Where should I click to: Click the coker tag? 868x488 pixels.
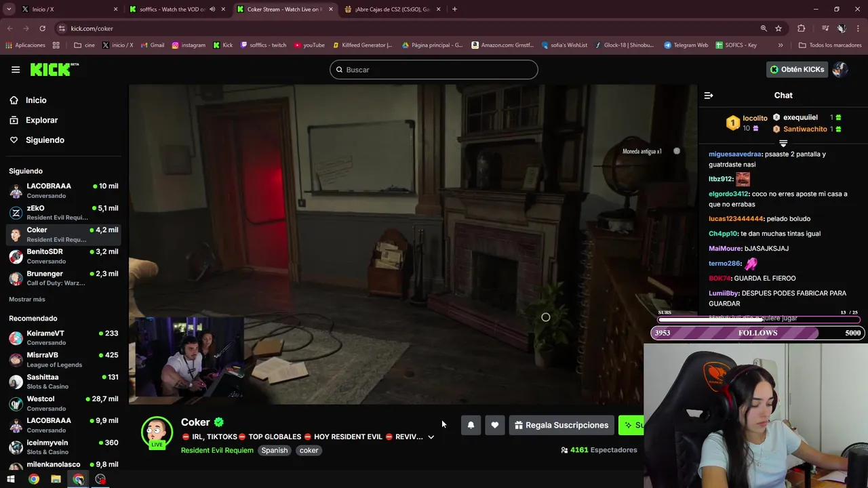(309, 450)
